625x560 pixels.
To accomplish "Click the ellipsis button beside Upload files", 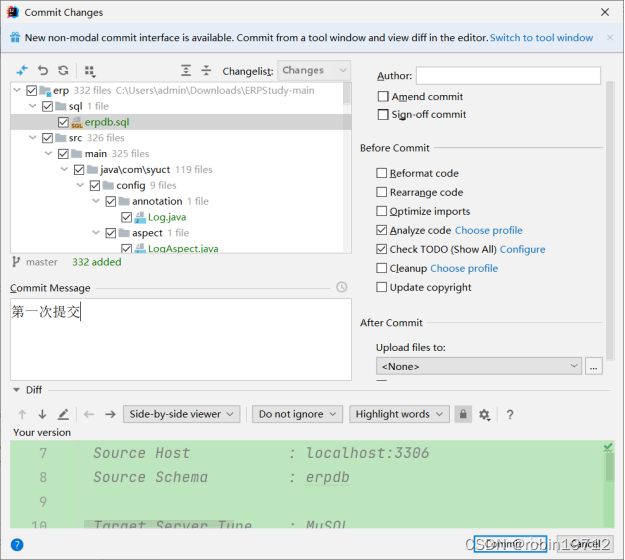I will [x=594, y=366].
